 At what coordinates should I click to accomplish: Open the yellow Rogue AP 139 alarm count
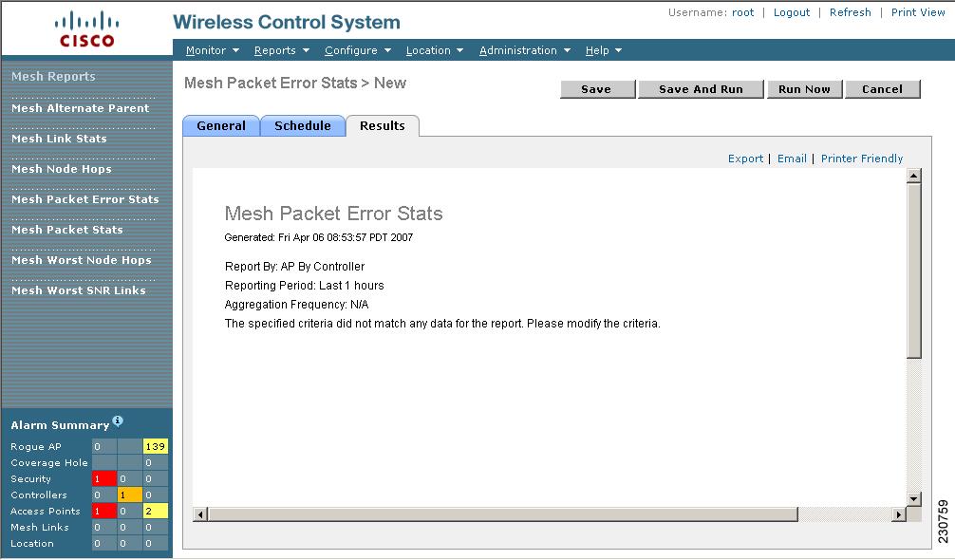pos(156,446)
